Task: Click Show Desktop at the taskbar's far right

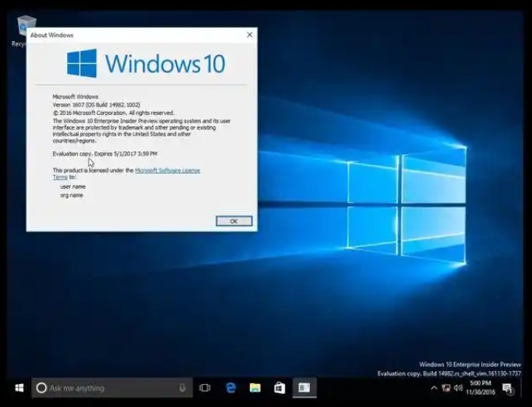Action: coord(529,387)
